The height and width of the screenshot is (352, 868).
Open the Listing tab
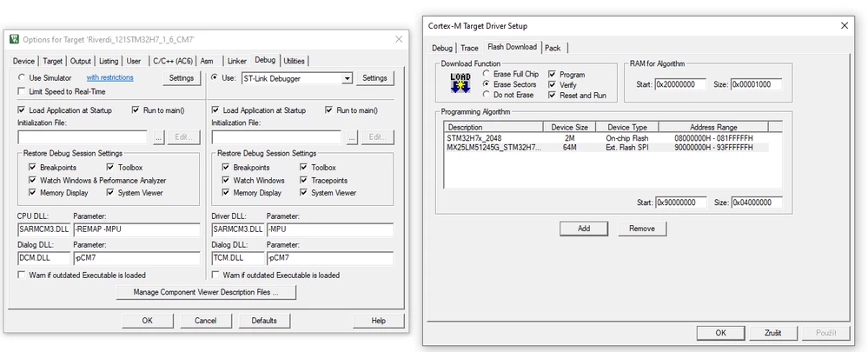109,61
